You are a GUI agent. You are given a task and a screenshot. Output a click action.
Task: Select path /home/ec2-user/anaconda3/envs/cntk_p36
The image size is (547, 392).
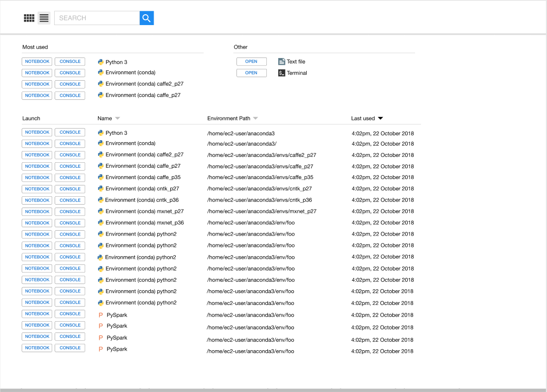[x=259, y=200]
